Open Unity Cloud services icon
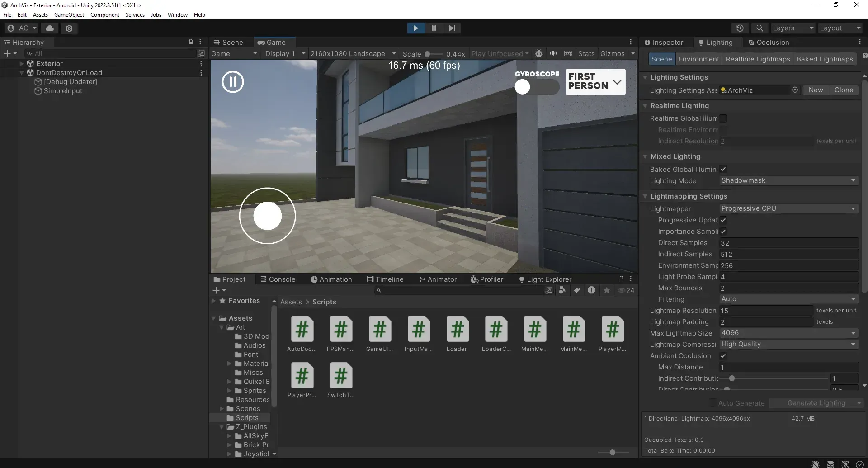This screenshot has height=468, width=868. click(50, 28)
